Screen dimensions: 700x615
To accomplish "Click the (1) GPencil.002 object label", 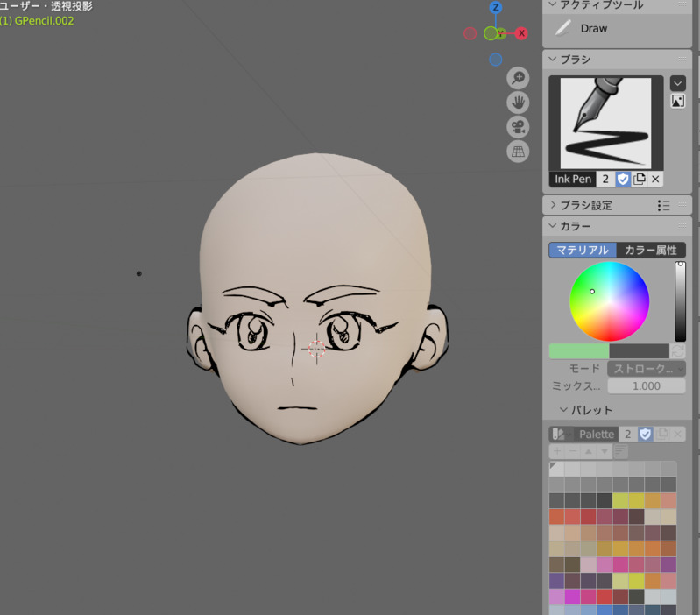I will [37, 21].
